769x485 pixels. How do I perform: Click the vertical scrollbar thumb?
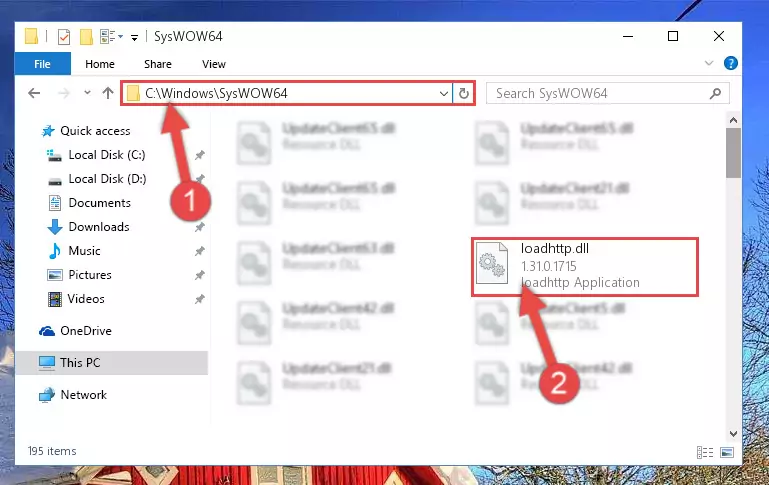[733, 153]
